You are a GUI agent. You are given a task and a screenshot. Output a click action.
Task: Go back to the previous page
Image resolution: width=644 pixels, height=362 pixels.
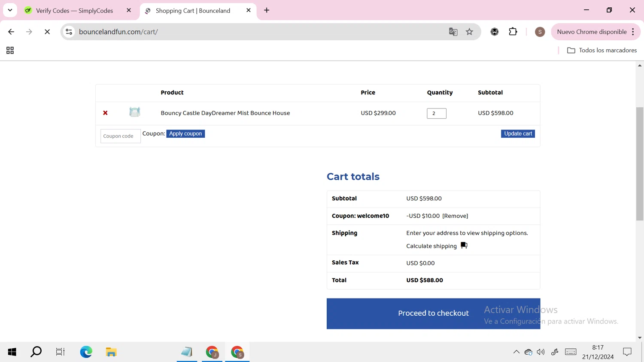[11, 32]
